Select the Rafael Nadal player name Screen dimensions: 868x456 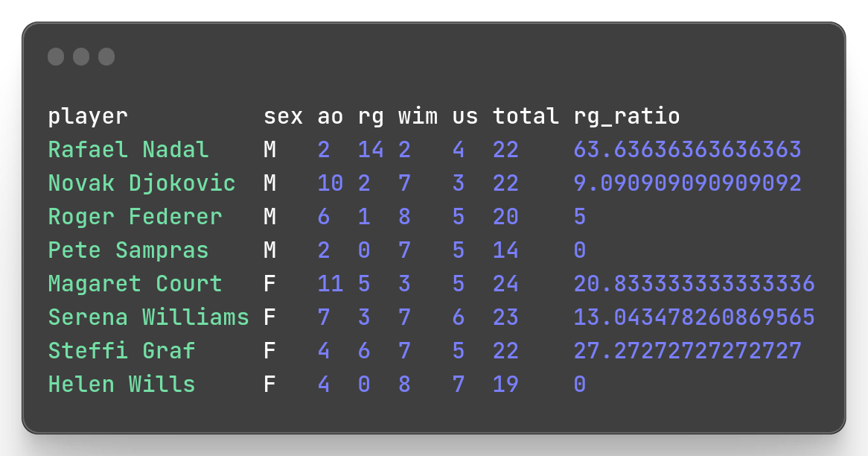click(x=128, y=150)
